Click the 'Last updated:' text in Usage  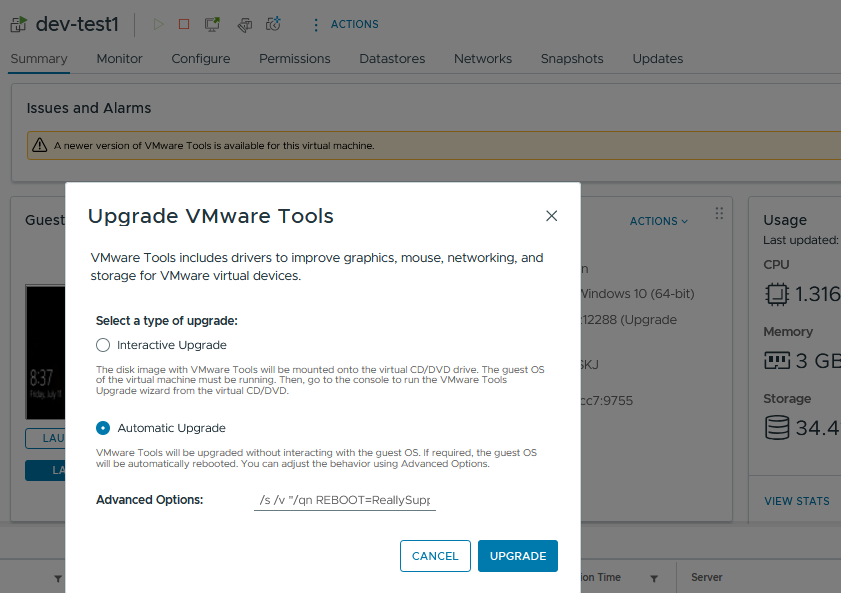801,240
